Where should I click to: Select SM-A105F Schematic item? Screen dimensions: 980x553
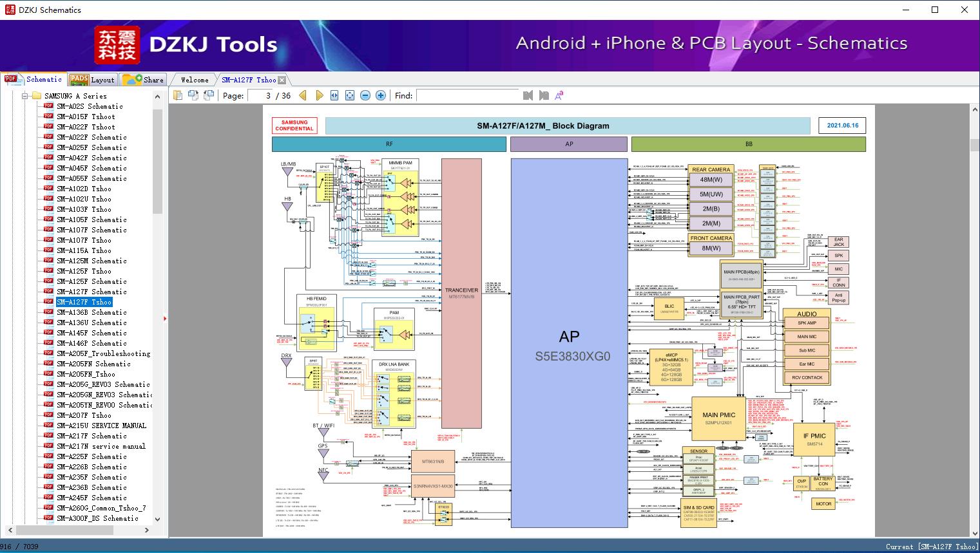[91, 220]
